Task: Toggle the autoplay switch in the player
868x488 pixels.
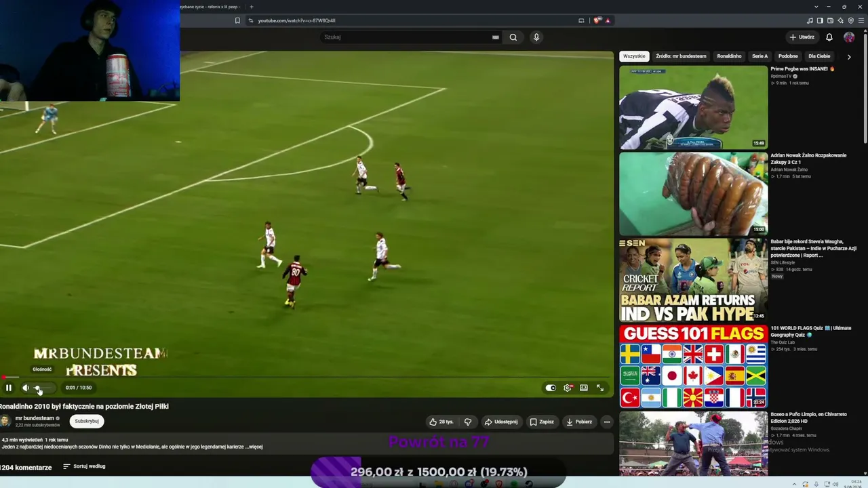Action: click(551, 388)
